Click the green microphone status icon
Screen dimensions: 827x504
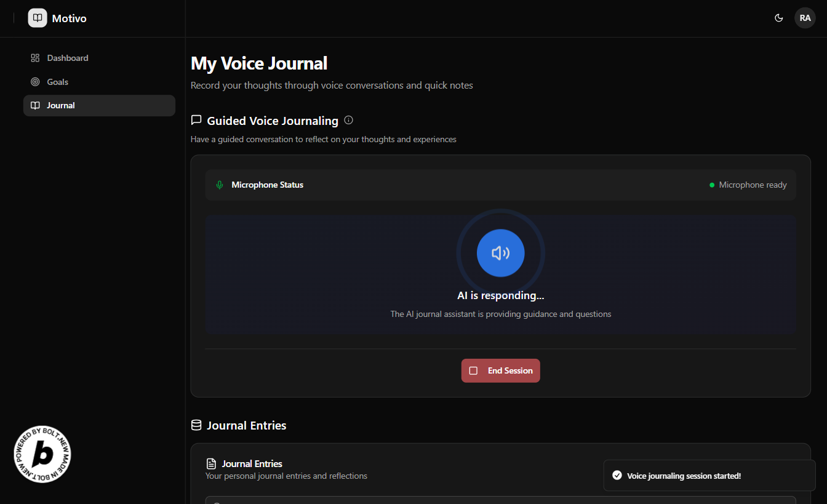(x=220, y=185)
